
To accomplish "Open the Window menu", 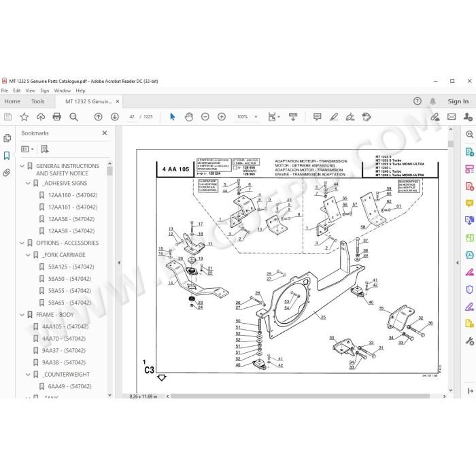I will [63, 90].
